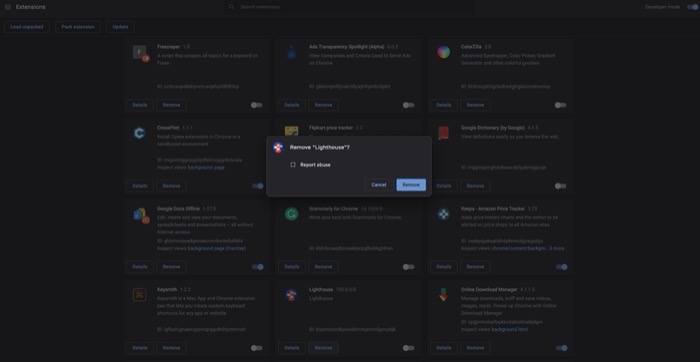This screenshot has width=700, height=362.
Task: Remove the Grammarly for Chrome extension
Action: tap(323, 267)
